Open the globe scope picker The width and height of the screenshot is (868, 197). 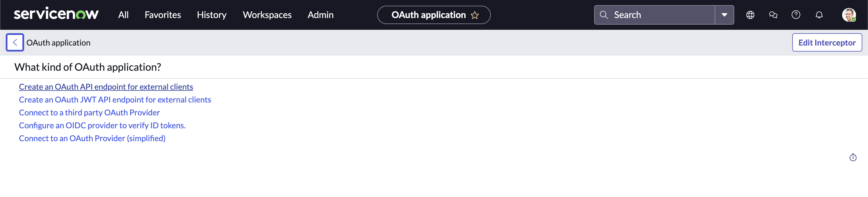coord(750,15)
